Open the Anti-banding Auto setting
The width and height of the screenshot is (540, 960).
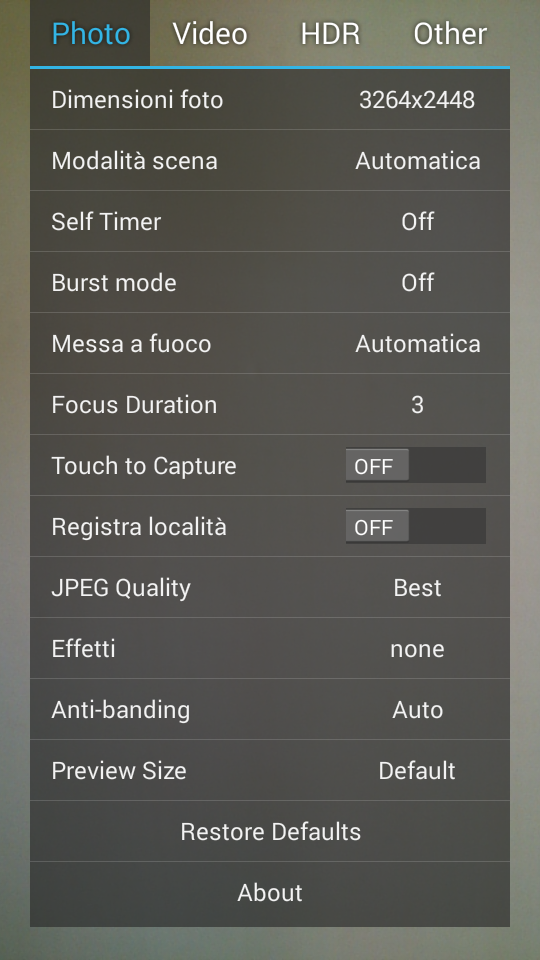270,710
